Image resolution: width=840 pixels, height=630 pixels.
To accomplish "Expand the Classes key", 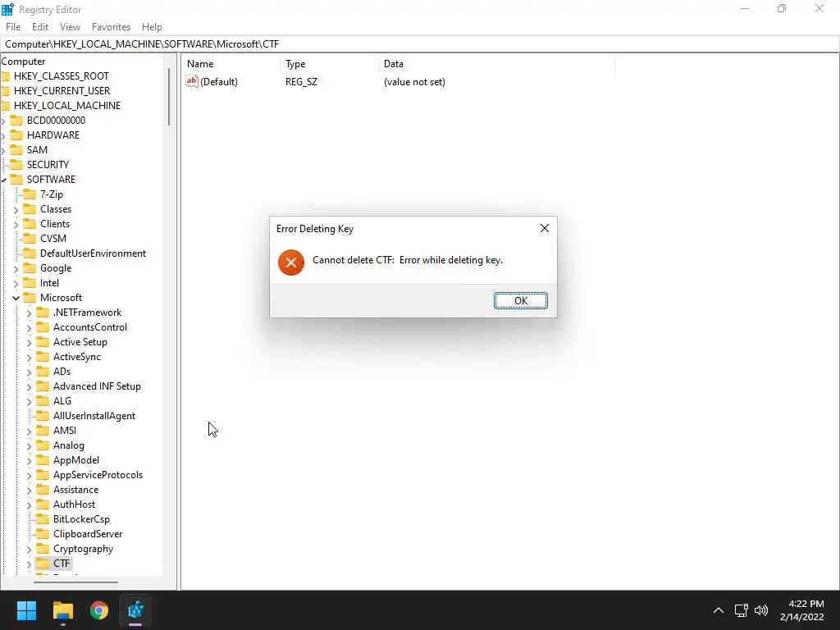I will [16, 209].
